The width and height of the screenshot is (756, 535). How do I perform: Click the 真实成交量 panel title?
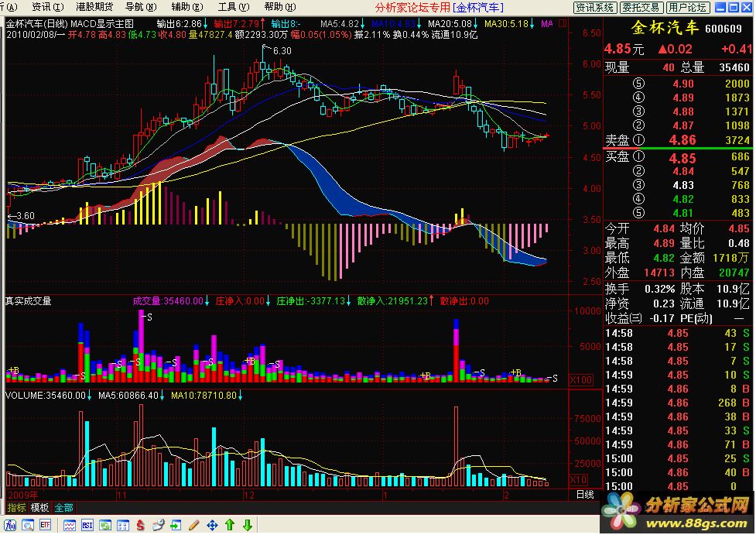[29, 301]
